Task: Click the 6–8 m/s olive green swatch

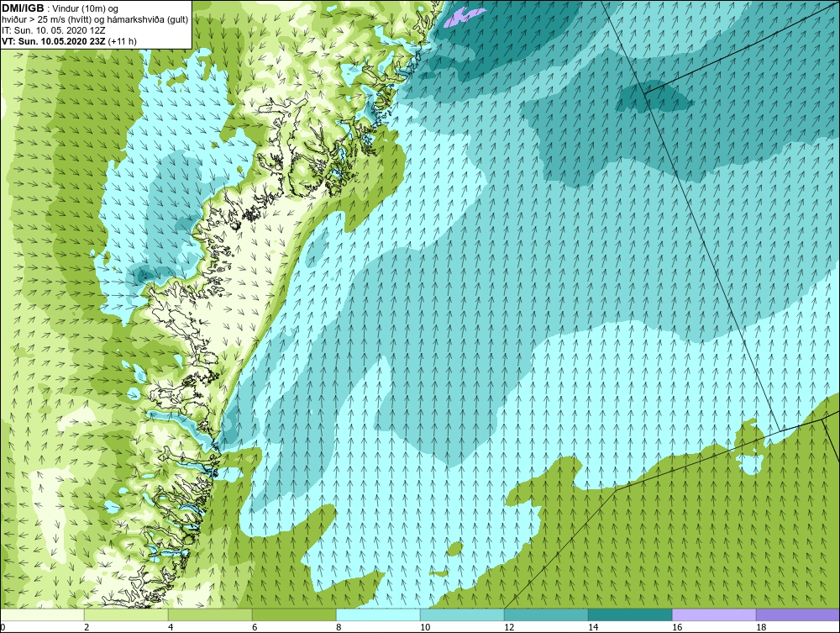Action: (295, 615)
